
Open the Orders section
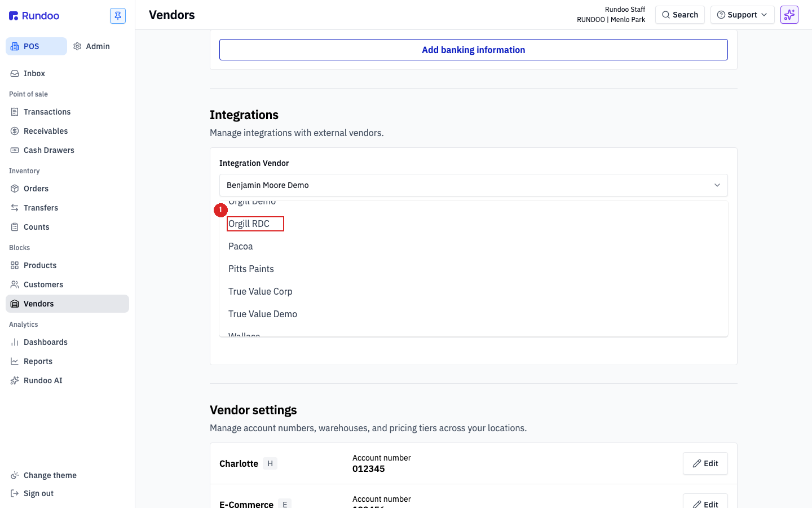67,189
